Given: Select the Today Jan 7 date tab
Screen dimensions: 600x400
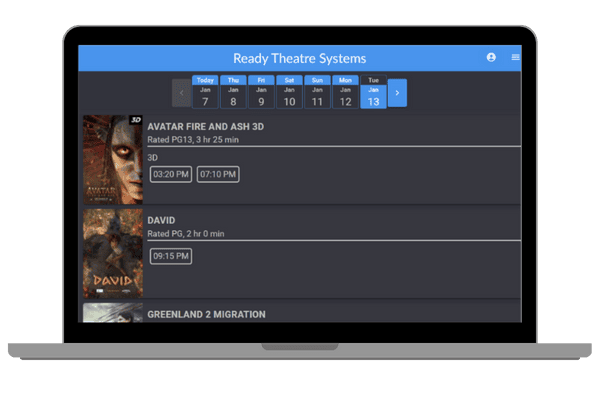Looking at the screenshot, I should pyautogui.click(x=205, y=92).
